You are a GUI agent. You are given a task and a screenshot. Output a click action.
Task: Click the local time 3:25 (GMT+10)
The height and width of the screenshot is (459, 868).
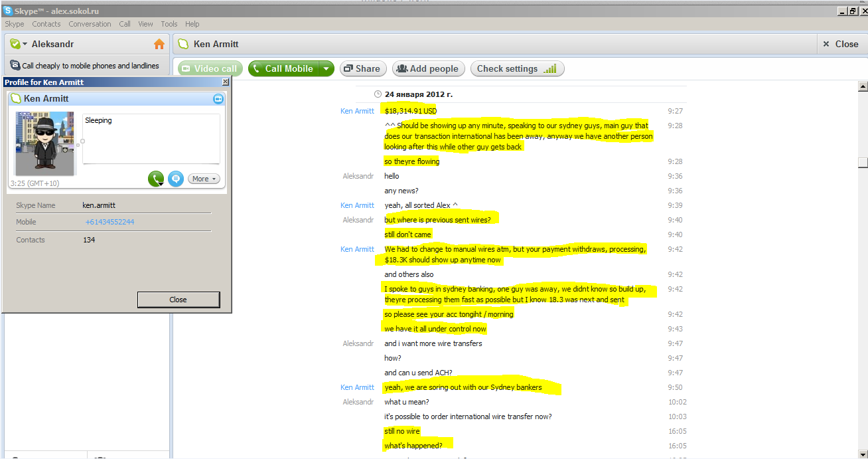pos(35,183)
